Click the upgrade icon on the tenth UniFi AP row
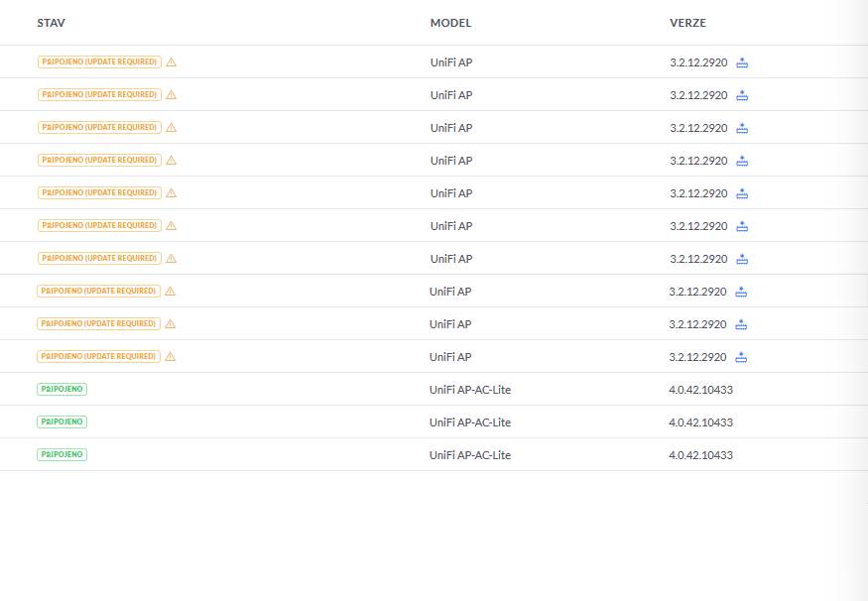 (x=741, y=357)
